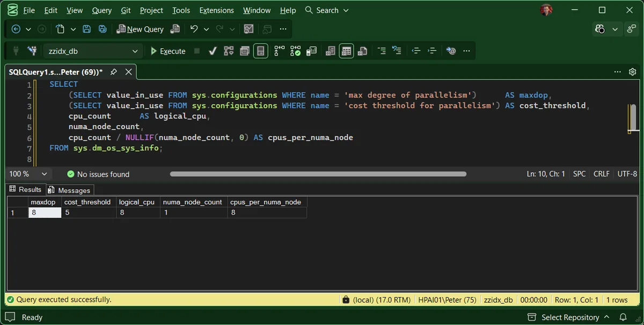This screenshot has width=644, height=325.
Task: Open the Copilot icon at top right
Action: [x=600, y=29]
